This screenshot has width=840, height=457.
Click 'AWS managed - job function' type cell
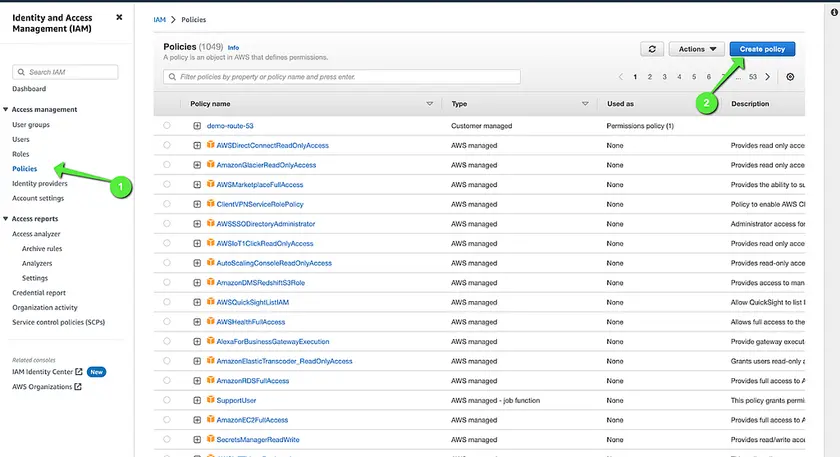495,400
